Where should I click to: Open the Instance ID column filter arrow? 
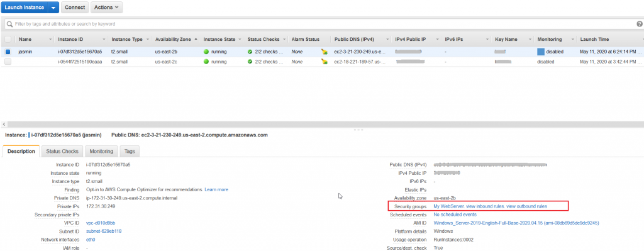[104, 40]
